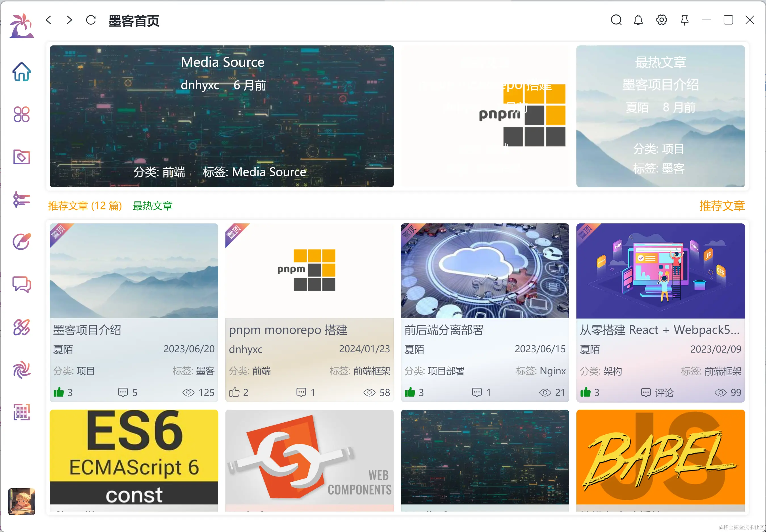This screenshot has height=532, width=766.
Task: Like the 前后端分离部署 article
Action: (410, 392)
